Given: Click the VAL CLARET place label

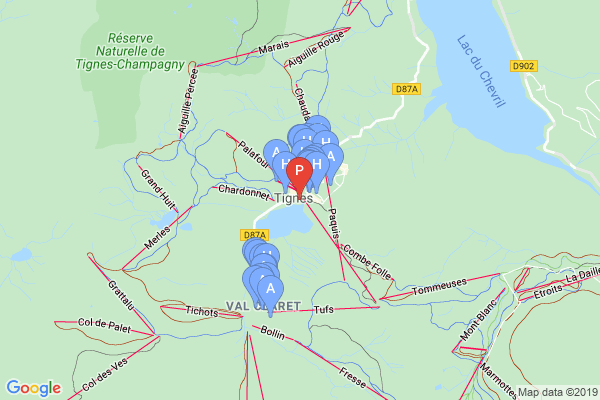Looking at the screenshot, I should tap(263, 306).
